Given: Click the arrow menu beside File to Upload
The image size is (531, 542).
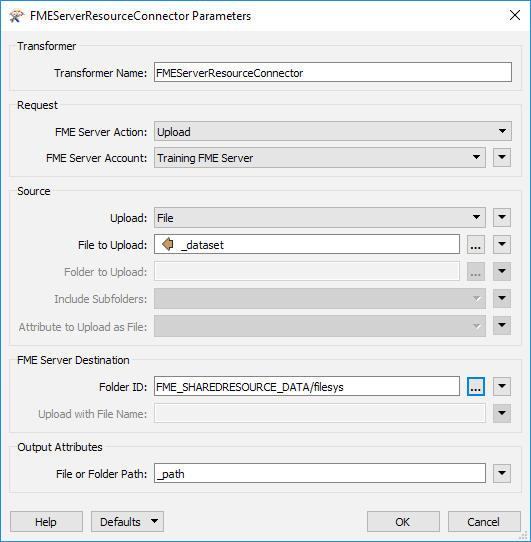Looking at the screenshot, I should click(x=502, y=245).
